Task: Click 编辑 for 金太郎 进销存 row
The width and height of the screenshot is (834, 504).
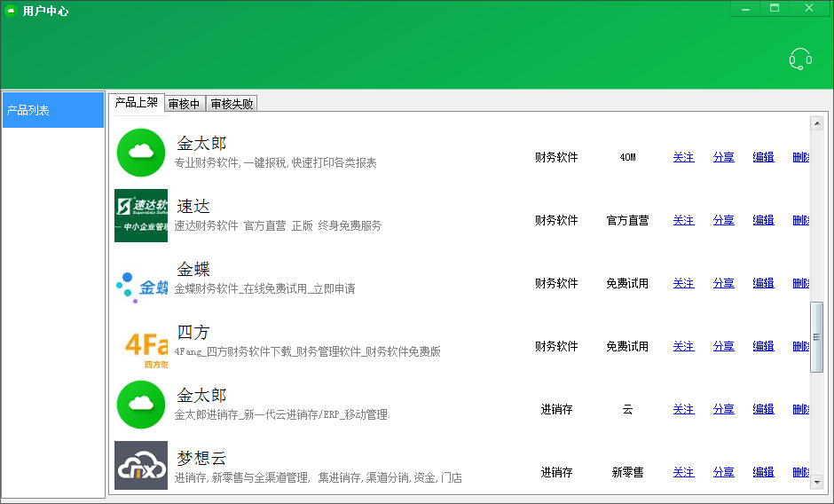Action: coord(763,409)
